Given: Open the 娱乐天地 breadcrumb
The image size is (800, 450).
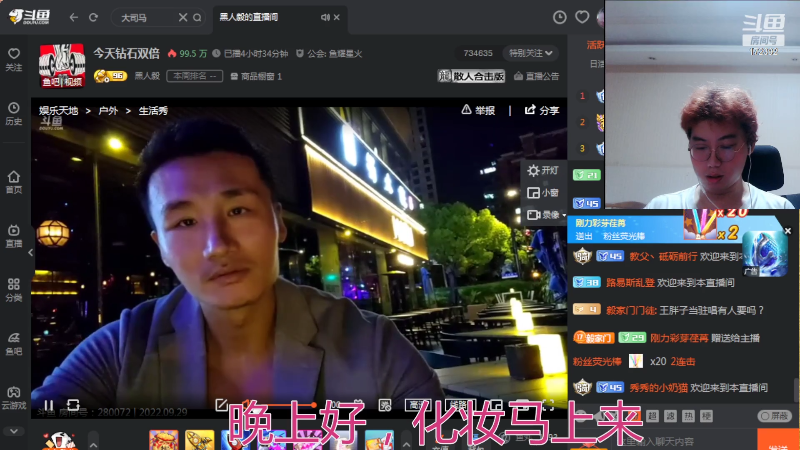Looking at the screenshot, I should point(59,111).
